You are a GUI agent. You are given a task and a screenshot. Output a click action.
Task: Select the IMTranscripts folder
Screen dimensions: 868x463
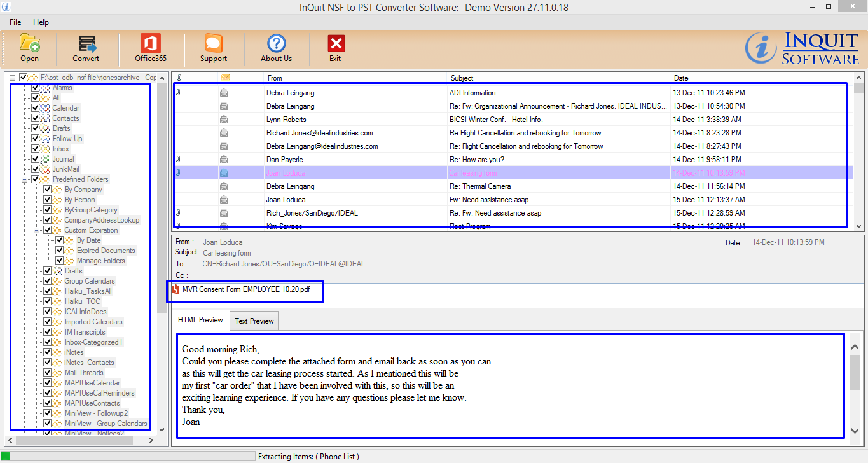[x=85, y=332]
